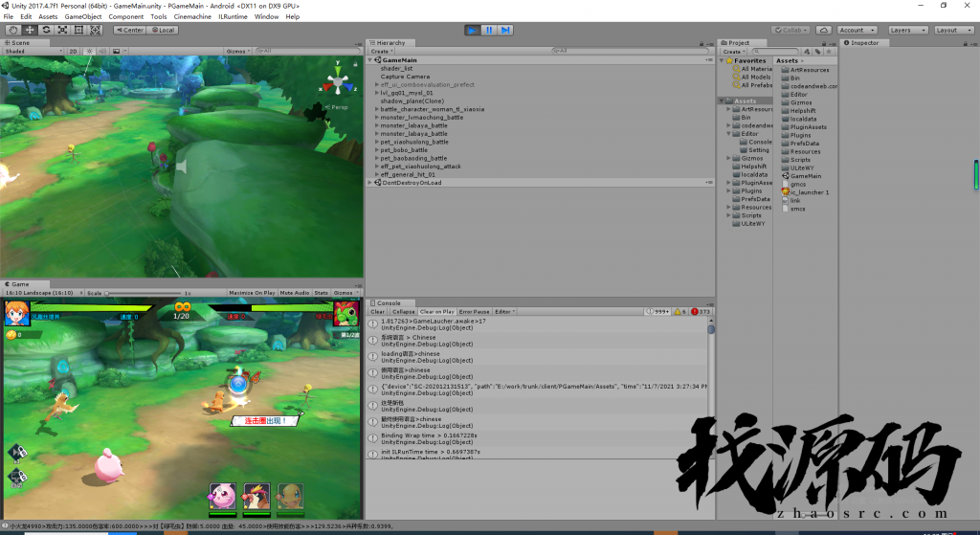Toggle console info messages count 999+
This screenshot has width=980, height=535.
(x=657, y=311)
